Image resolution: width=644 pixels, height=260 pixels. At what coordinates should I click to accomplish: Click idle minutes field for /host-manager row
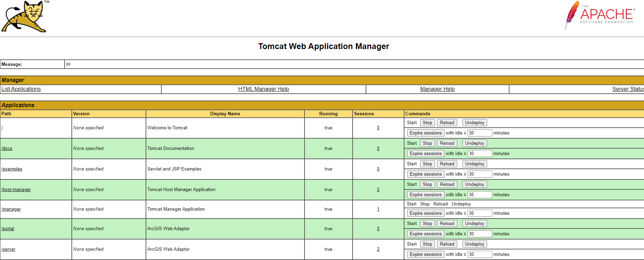(480, 195)
